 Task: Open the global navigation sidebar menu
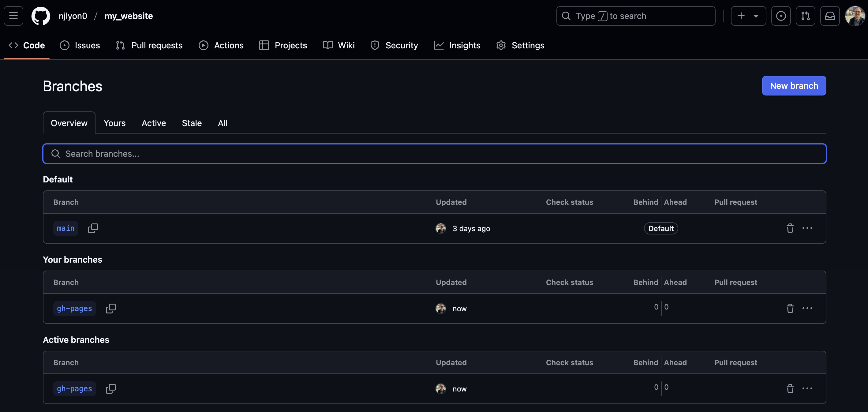pos(13,16)
